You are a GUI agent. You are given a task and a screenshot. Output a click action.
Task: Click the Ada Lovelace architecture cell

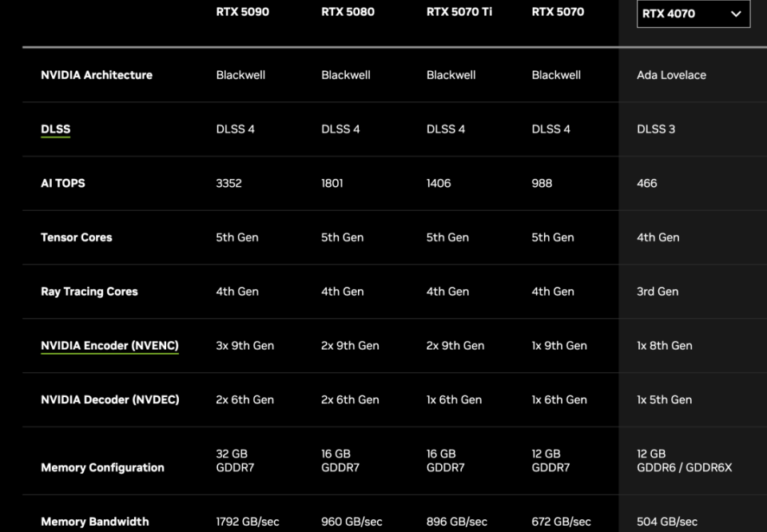click(x=671, y=75)
